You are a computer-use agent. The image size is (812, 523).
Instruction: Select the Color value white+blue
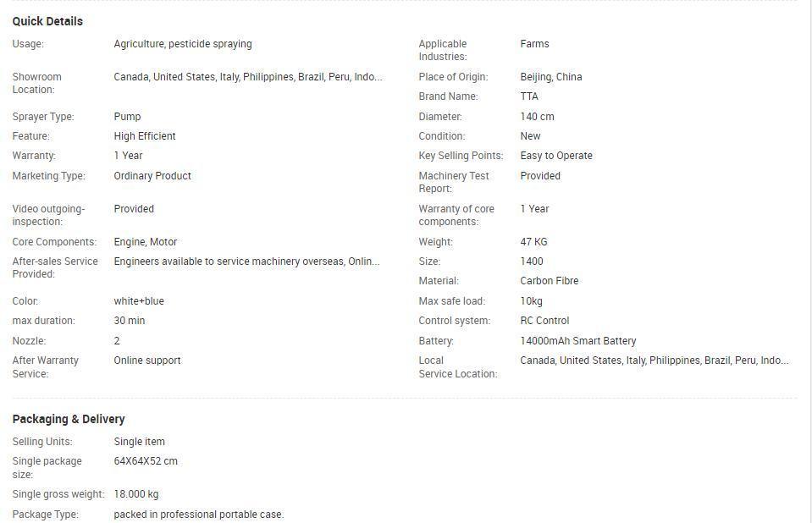click(139, 301)
